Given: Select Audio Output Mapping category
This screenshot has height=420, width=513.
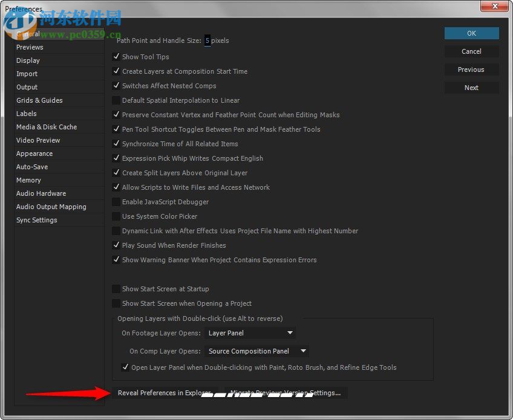Looking at the screenshot, I should coord(59,207).
